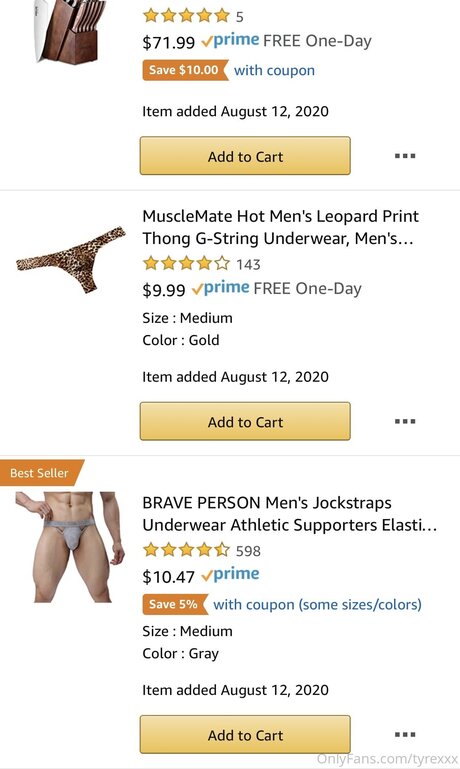Open more options for jockstrap item

(405, 735)
